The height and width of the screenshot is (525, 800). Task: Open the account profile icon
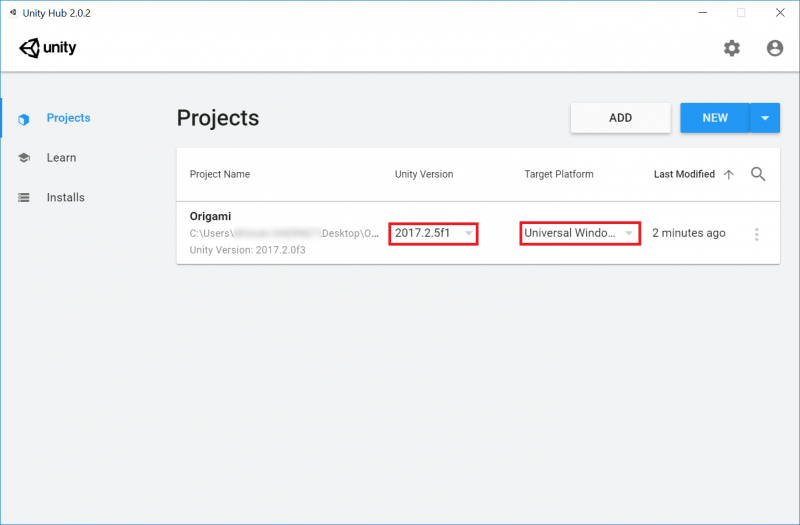click(774, 48)
